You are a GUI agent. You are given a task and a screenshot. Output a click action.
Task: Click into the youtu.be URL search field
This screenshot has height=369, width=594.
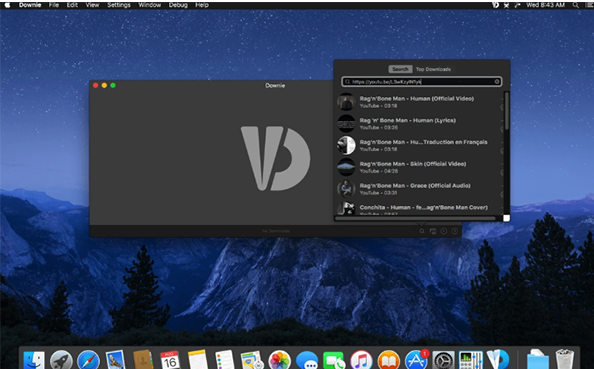pyautogui.click(x=422, y=82)
